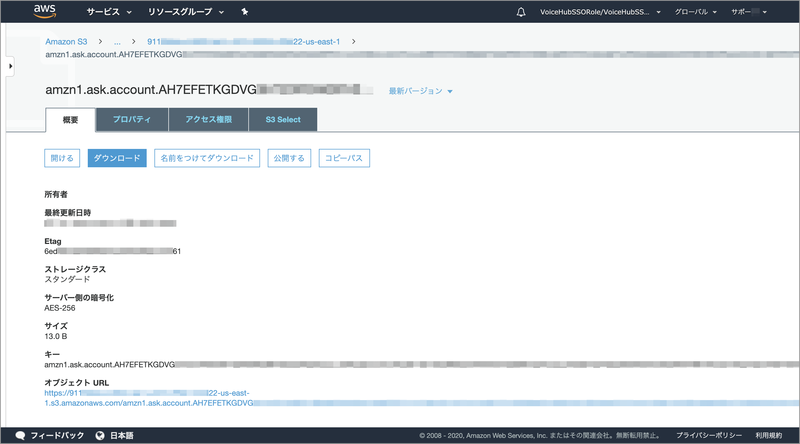Click the AWS logo home icon
This screenshot has height=444, width=800.
[x=44, y=11]
